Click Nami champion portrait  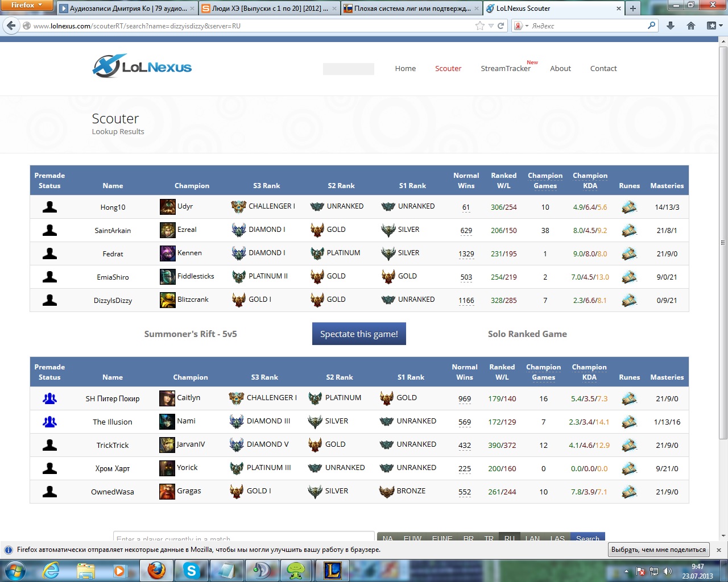[167, 422]
